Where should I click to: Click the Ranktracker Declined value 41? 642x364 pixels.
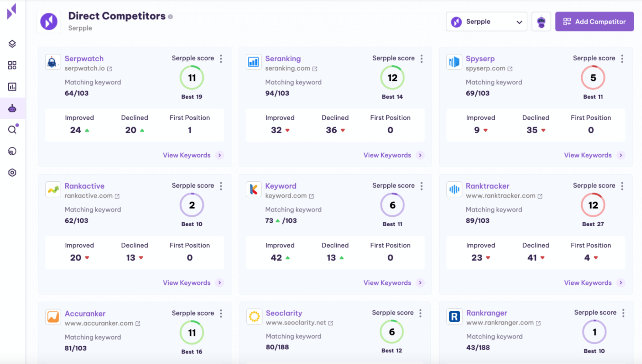click(532, 257)
